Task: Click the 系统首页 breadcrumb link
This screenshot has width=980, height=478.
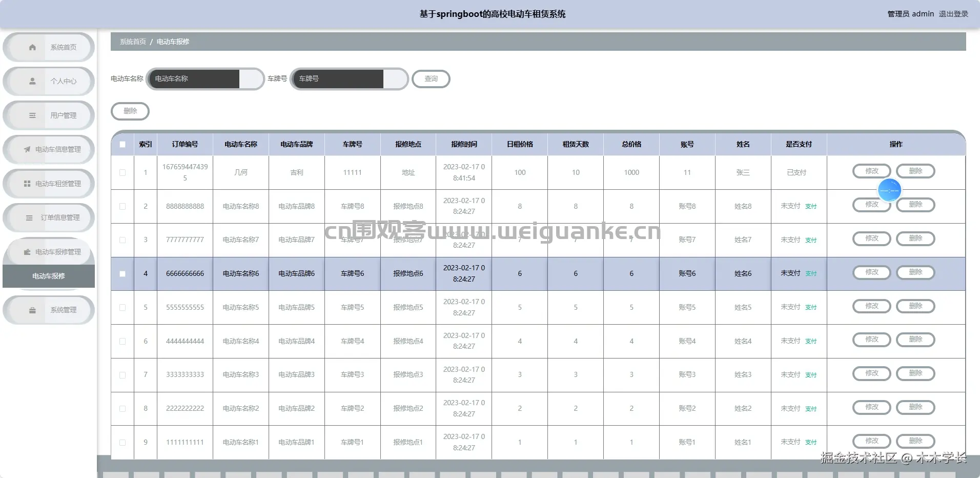Action: click(133, 42)
